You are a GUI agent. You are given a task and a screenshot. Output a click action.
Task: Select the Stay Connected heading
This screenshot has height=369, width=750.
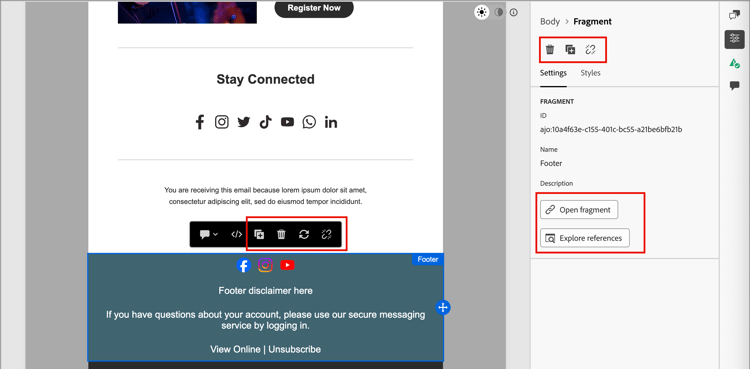(265, 79)
